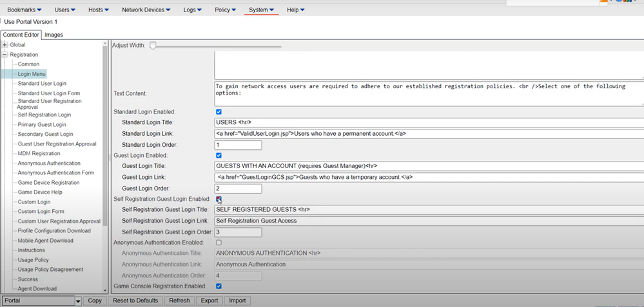
Task: Switch to the Content Editor tab
Action: 21,35
